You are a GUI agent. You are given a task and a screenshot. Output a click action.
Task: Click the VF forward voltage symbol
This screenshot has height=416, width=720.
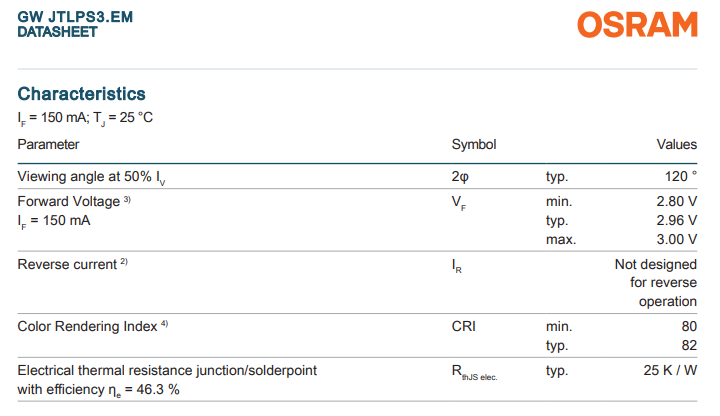coord(459,203)
